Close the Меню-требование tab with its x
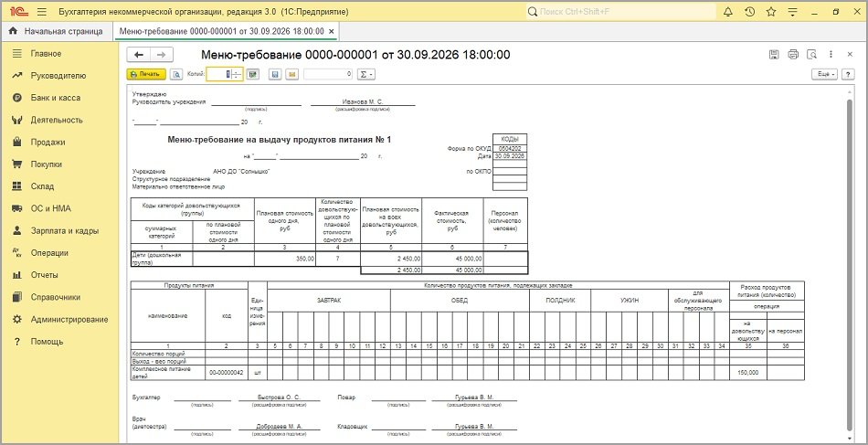 (331, 32)
